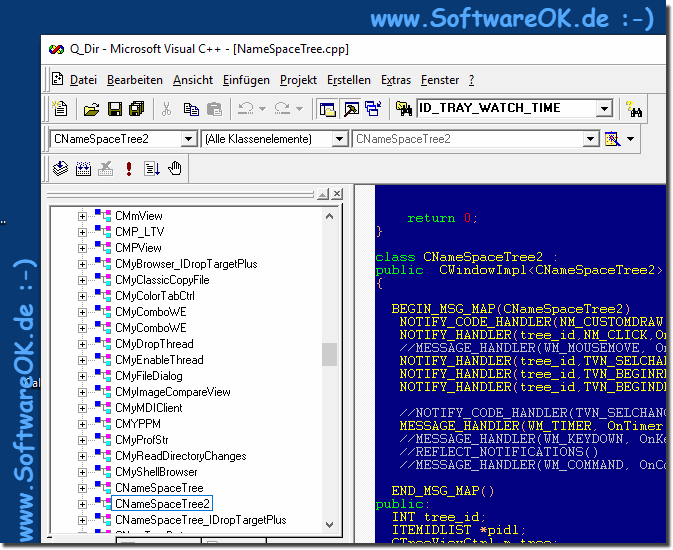This screenshot has width=673, height=550.
Task: Select CMyImageCompareView class in tree
Action: tap(173, 392)
